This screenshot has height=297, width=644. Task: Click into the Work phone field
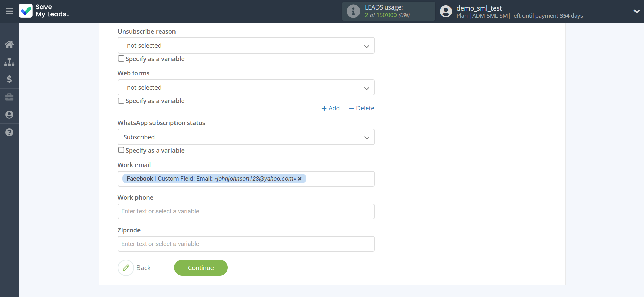246,211
